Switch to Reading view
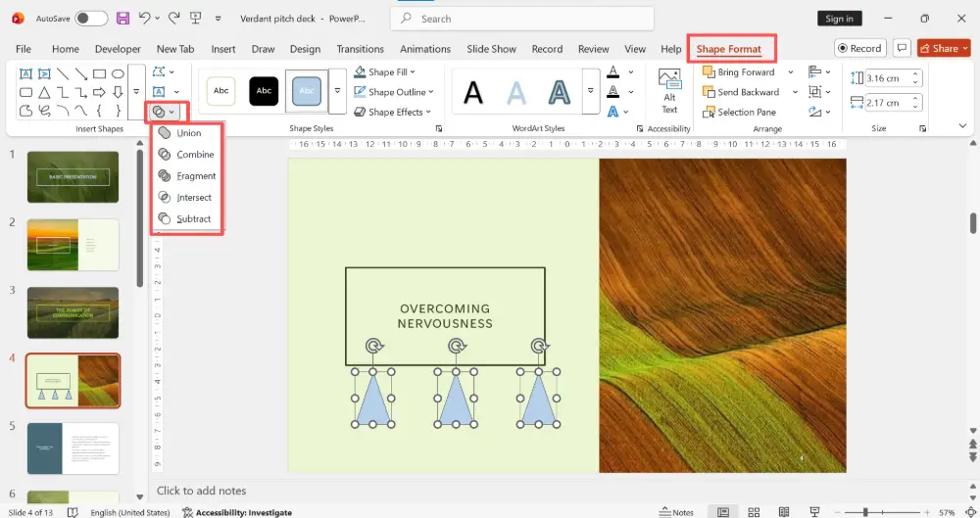 click(784, 512)
